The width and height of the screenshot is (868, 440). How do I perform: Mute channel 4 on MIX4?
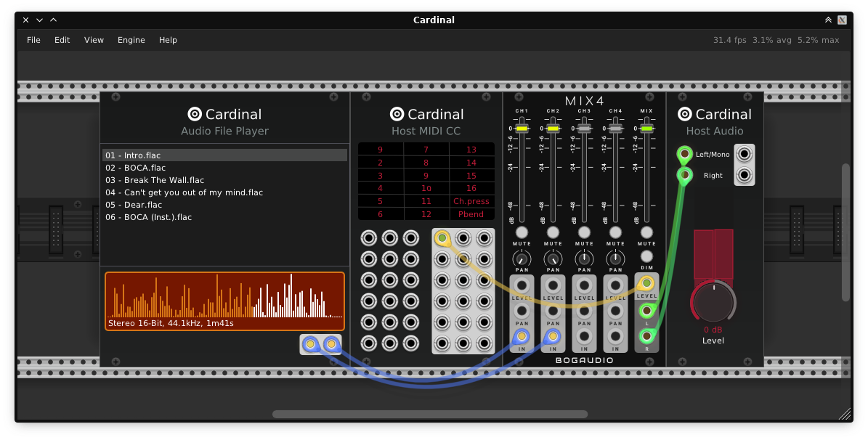(615, 232)
